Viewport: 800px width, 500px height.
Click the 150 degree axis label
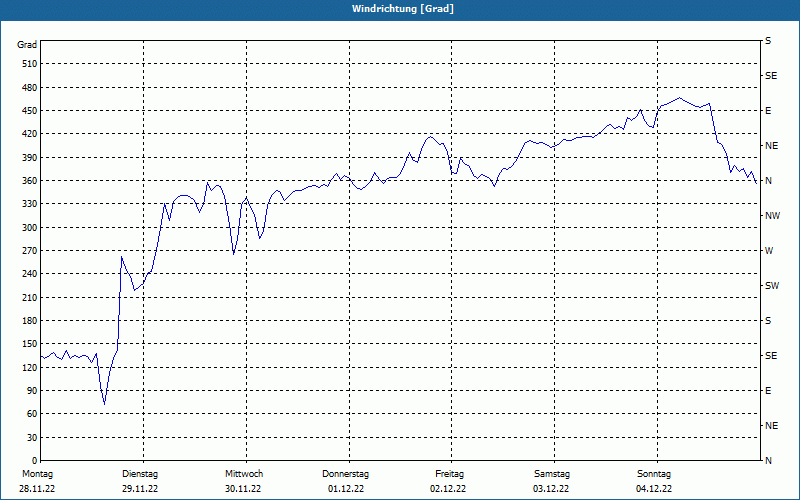click(30, 344)
